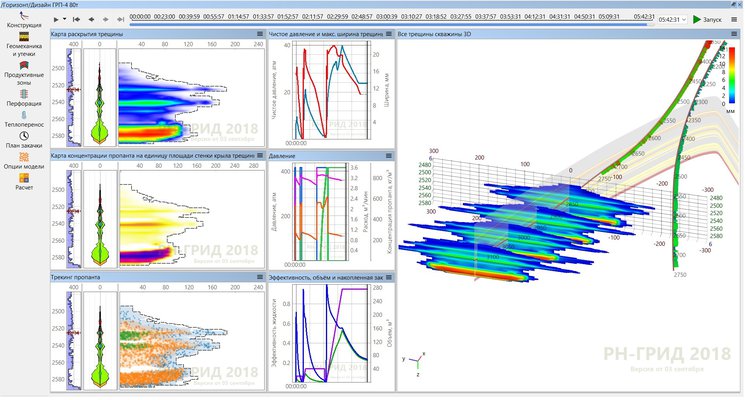Play the simulation animation
Image resolution: width=745 pixels, height=400 pixels.
(56, 19)
